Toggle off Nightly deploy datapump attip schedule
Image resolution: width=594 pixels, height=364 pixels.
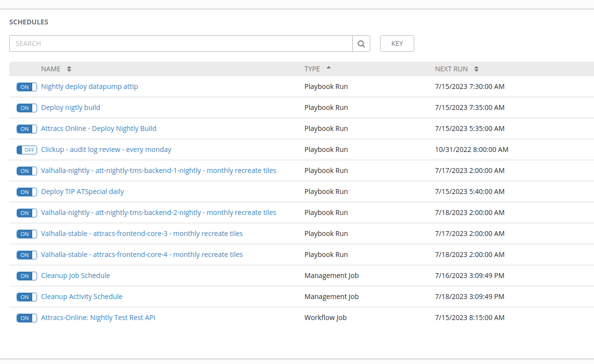coord(27,87)
